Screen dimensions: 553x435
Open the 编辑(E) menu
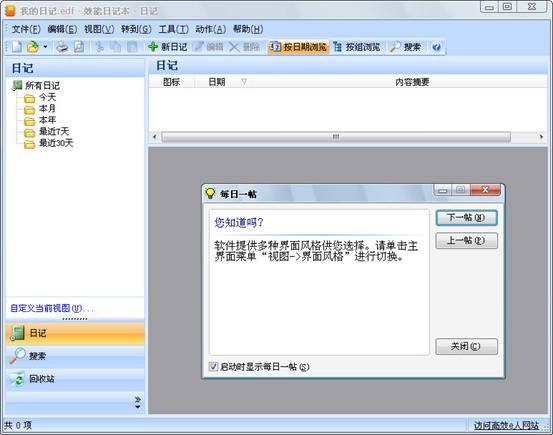[62, 29]
